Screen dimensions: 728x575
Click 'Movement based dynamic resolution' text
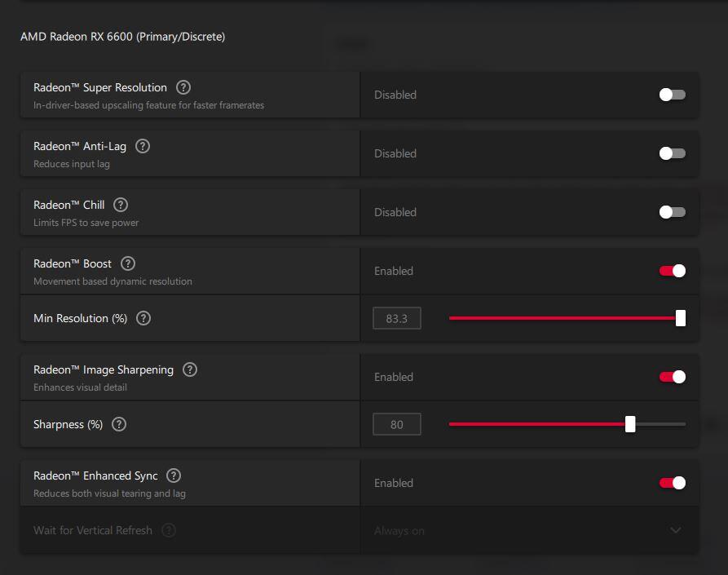point(113,281)
